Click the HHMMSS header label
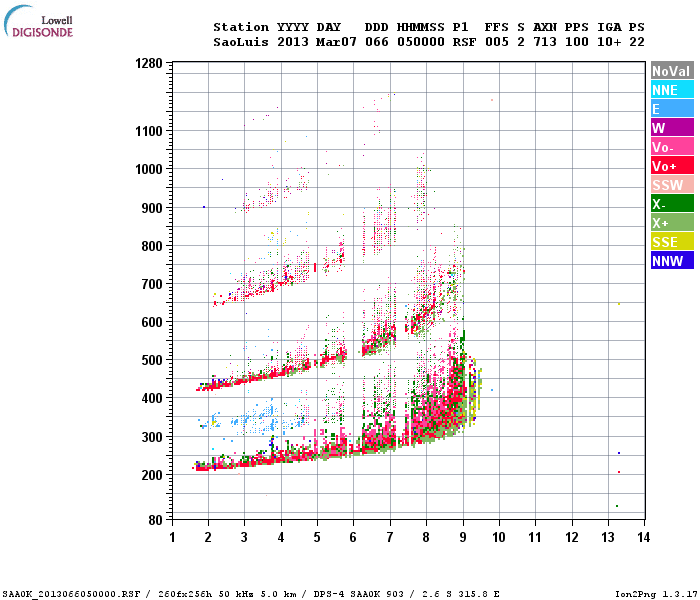This screenshot has width=700, height=600. coord(421,27)
